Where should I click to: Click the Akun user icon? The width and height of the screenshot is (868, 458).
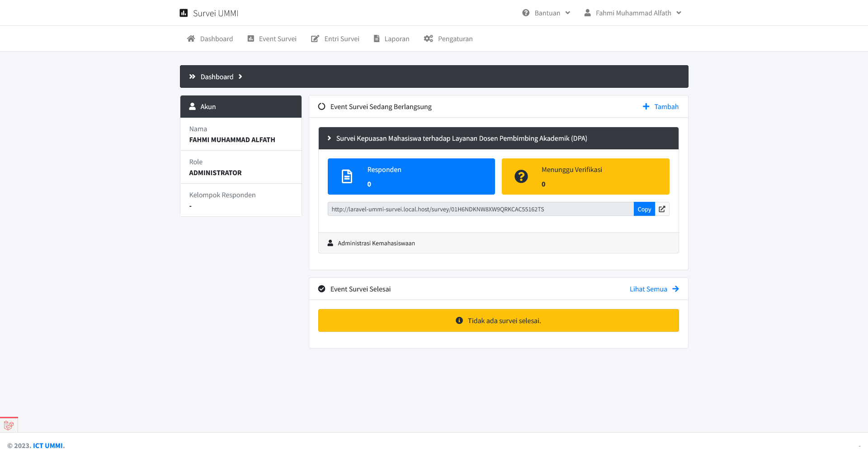(x=192, y=107)
